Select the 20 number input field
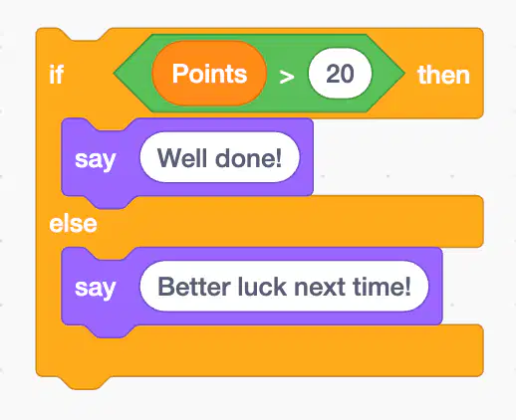 340,74
